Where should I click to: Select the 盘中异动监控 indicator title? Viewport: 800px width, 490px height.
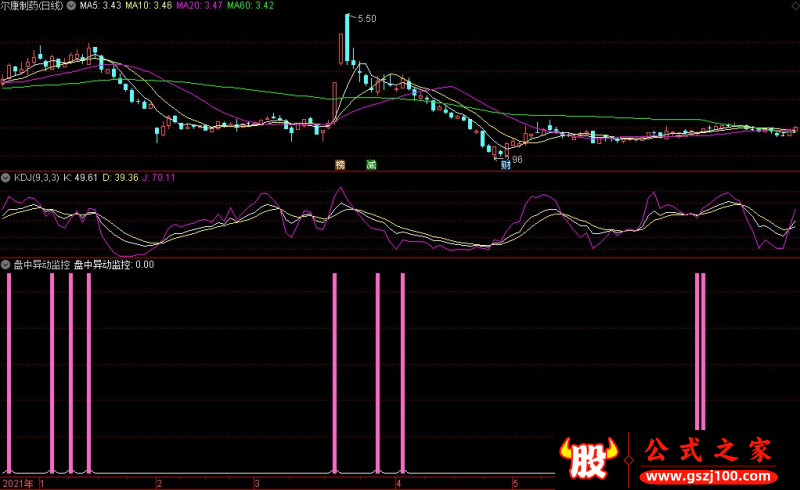(41, 265)
